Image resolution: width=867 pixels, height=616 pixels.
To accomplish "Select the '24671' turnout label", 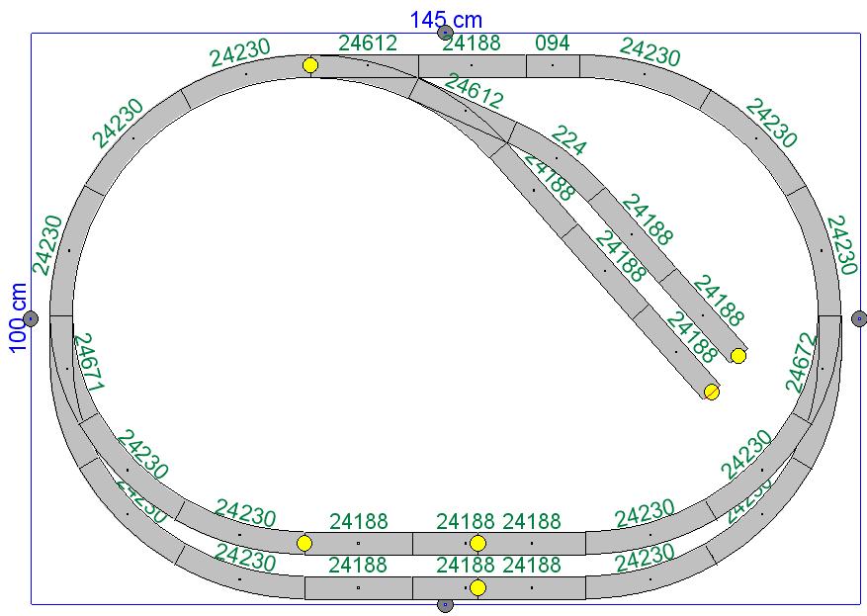I will (x=88, y=362).
